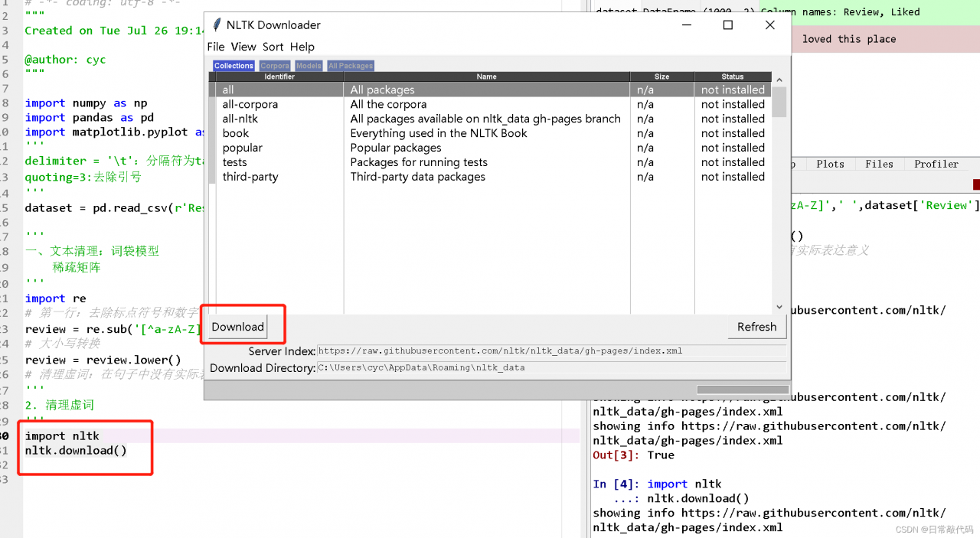Open the File menu
This screenshot has width=980, height=538.
[x=216, y=47]
